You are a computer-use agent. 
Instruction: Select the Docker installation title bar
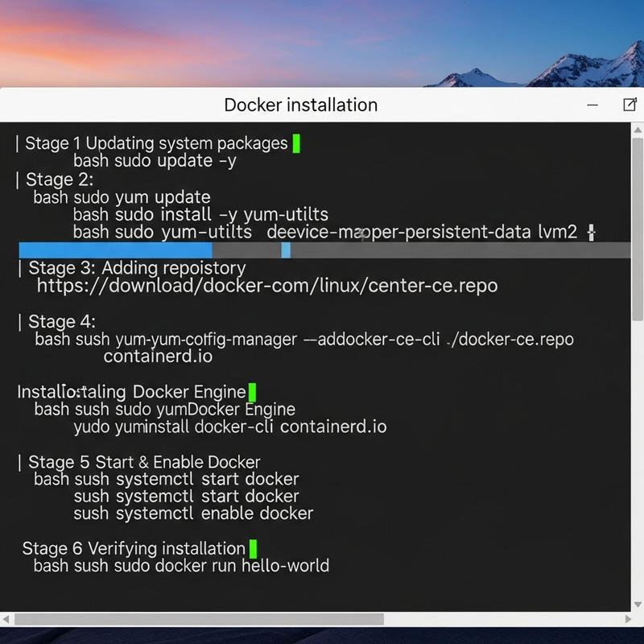tap(301, 105)
